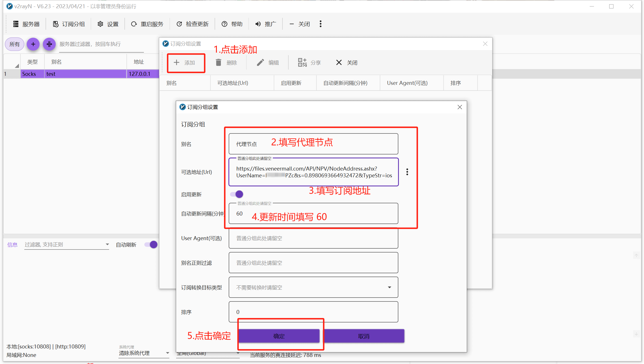Toggle the 启用更新 switch
644x364 pixels.
pyautogui.click(x=237, y=194)
